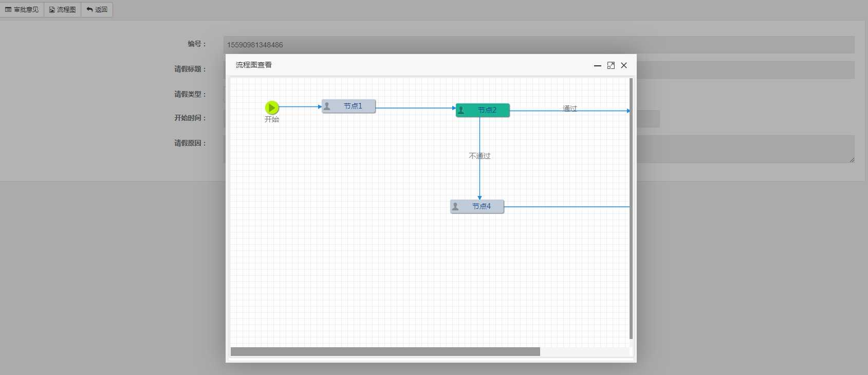Minimize the 流程图查看 dialog
Screen dimensions: 868x375
(598, 65)
